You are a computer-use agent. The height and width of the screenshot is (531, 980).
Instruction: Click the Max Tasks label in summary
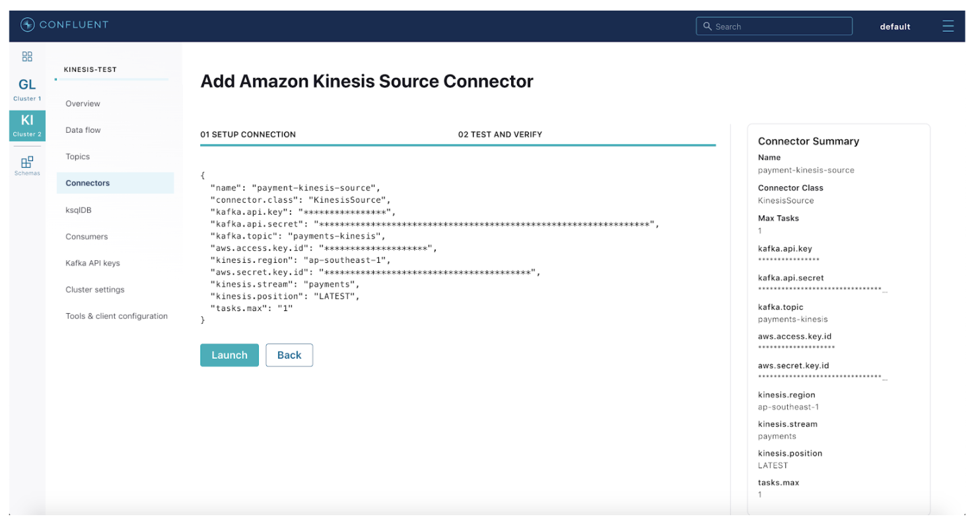pyautogui.click(x=779, y=218)
